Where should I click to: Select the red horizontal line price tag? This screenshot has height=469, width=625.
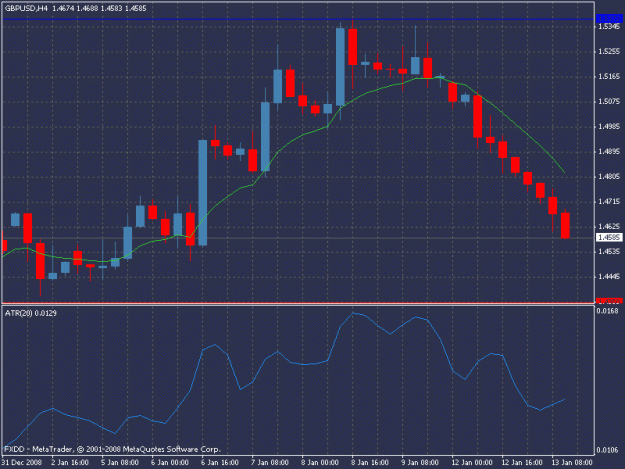click(x=609, y=300)
